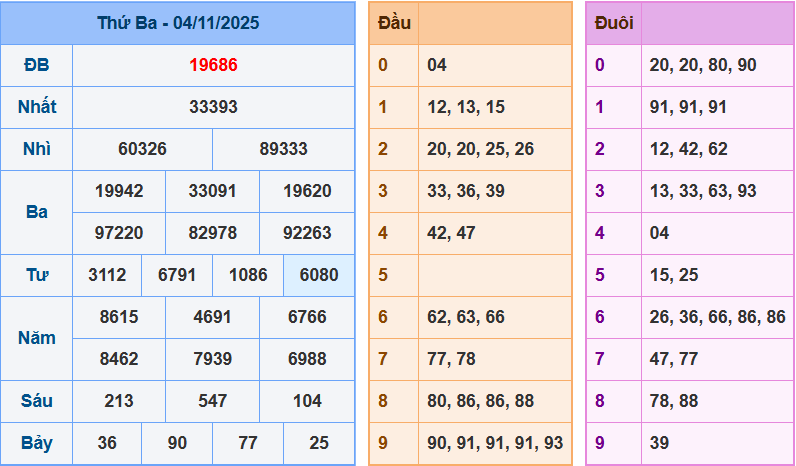Select the highlighted fourth prize number 6080

tap(318, 275)
